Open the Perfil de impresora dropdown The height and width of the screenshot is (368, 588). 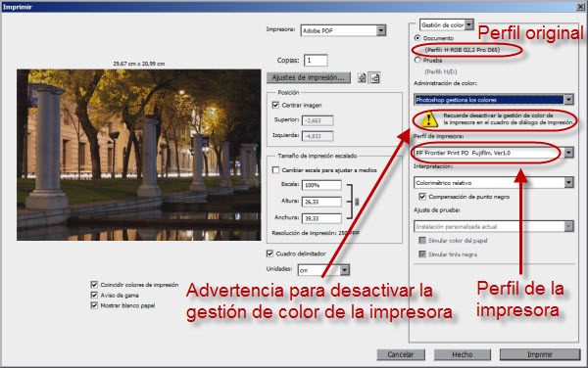tap(494, 153)
